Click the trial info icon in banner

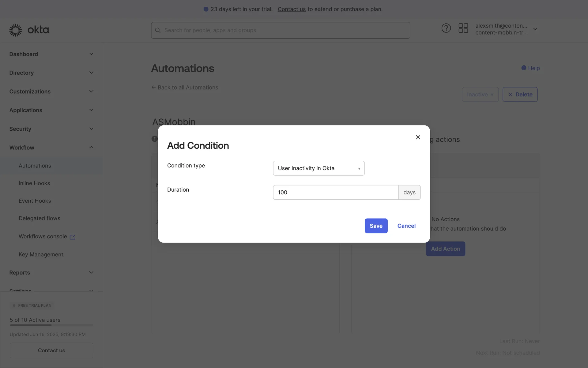(x=206, y=9)
